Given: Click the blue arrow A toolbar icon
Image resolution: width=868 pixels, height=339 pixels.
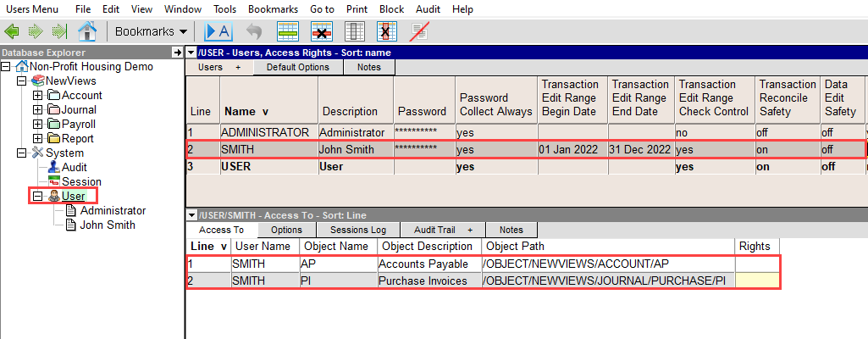Looking at the screenshot, I should pos(218,32).
